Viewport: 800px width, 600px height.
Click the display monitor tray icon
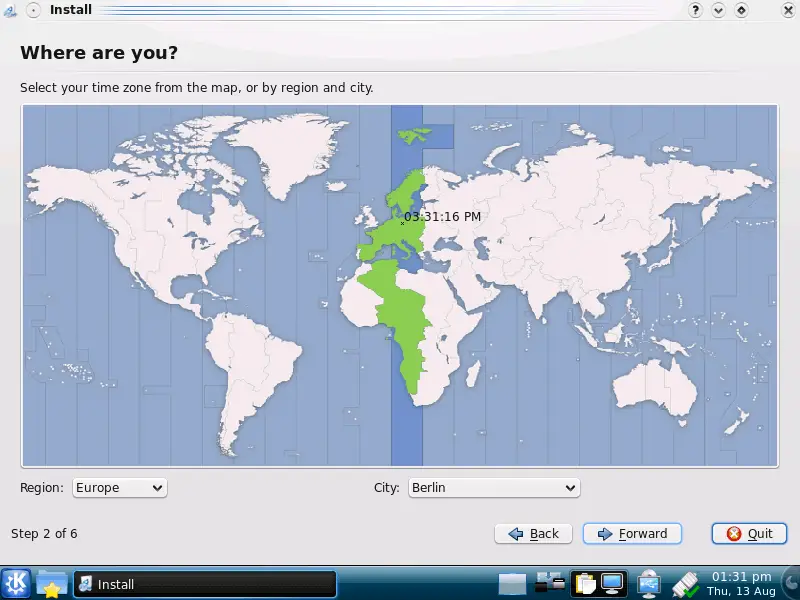click(x=612, y=584)
